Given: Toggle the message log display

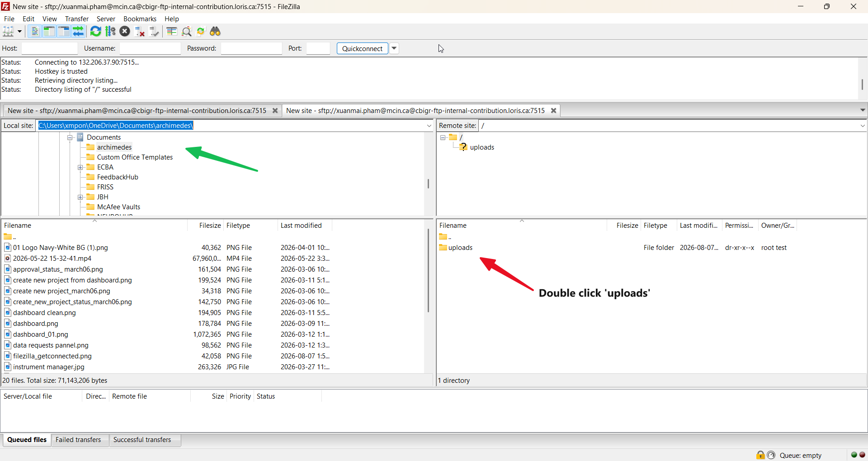Looking at the screenshot, I should tap(34, 31).
